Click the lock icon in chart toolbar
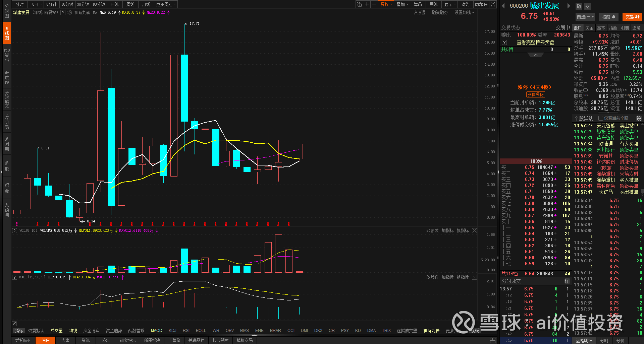 (x=359, y=4)
